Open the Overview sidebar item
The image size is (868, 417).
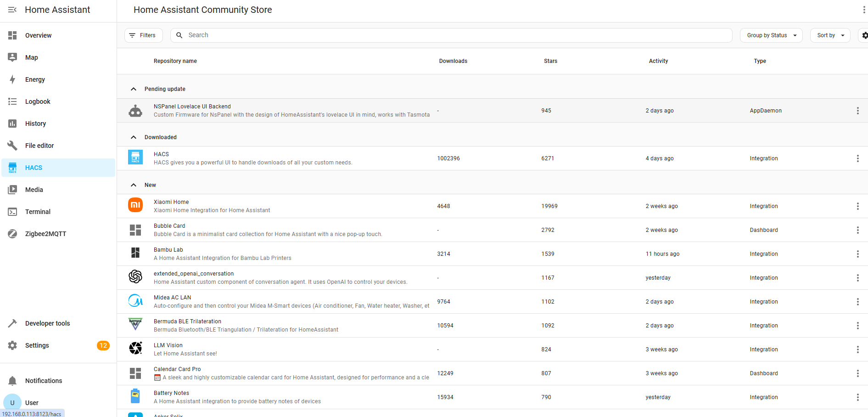click(x=58, y=35)
